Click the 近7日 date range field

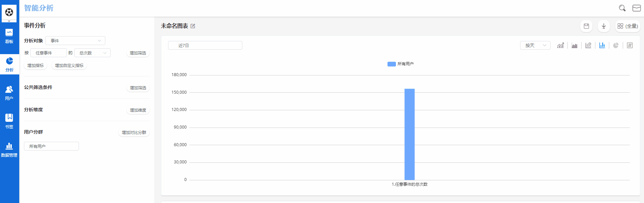click(x=205, y=45)
